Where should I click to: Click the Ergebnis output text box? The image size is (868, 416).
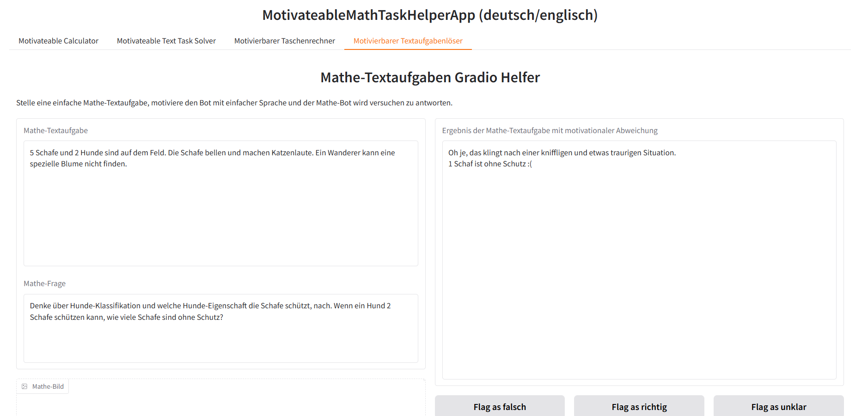[x=639, y=260]
